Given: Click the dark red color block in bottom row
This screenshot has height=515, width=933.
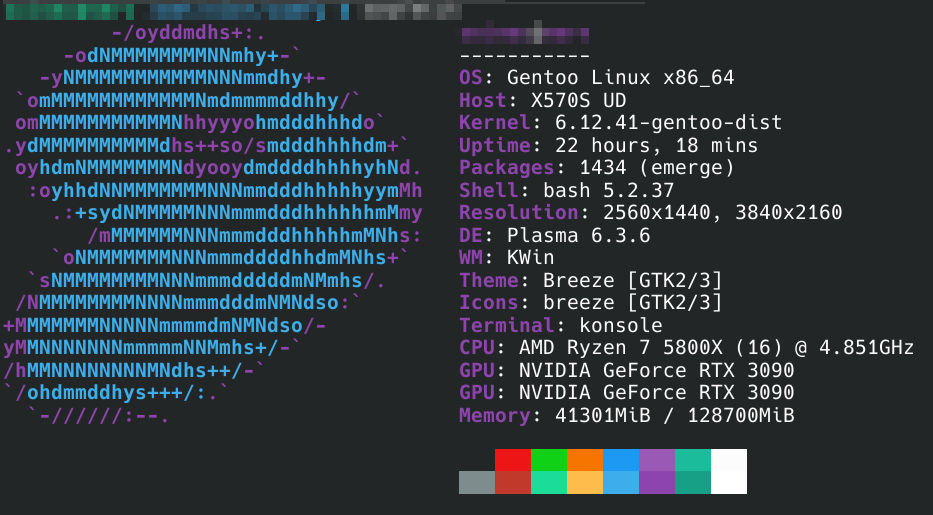Looking at the screenshot, I should [513, 482].
